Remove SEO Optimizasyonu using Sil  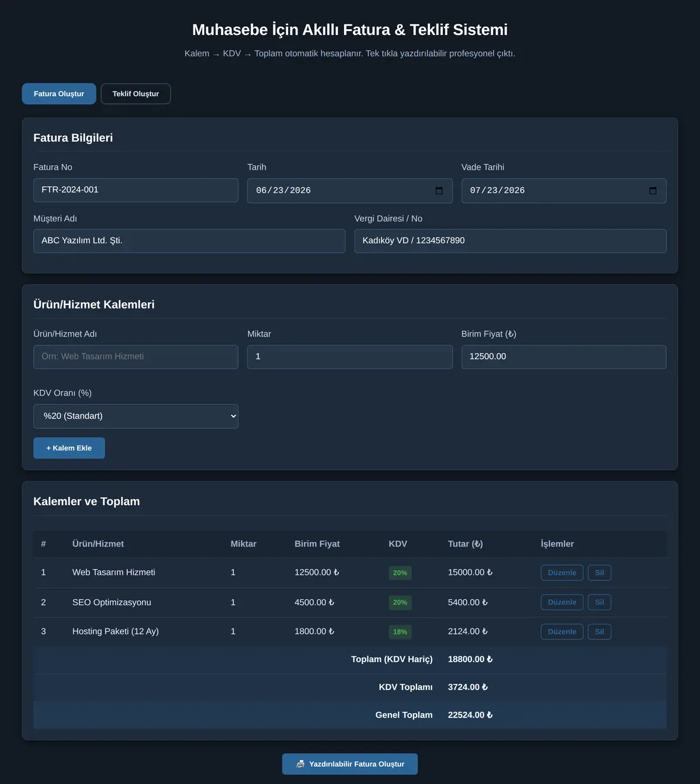tap(599, 602)
